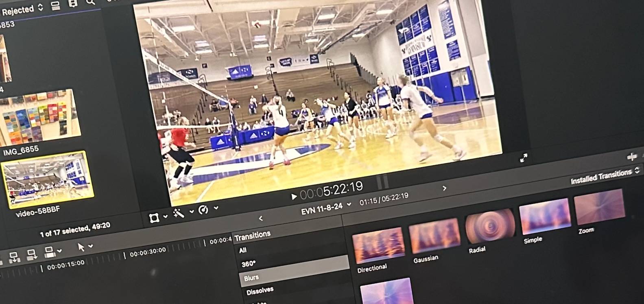The width and height of the screenshot is (644, 304).
Task: Select the Dissolves transitions category
Action: (x=260, y=291)
